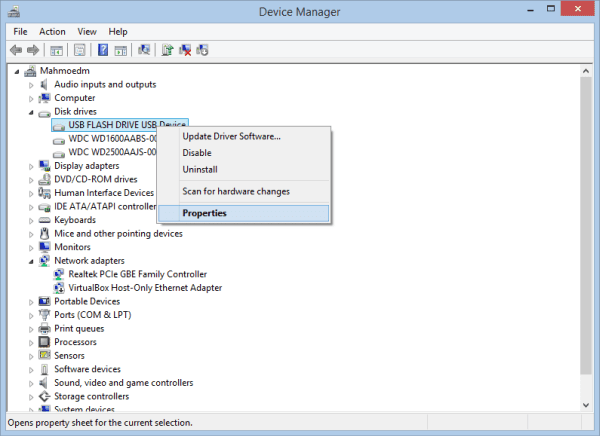Choose Properties in the context menu
This screenshot has width=600, height=436.
243,213
